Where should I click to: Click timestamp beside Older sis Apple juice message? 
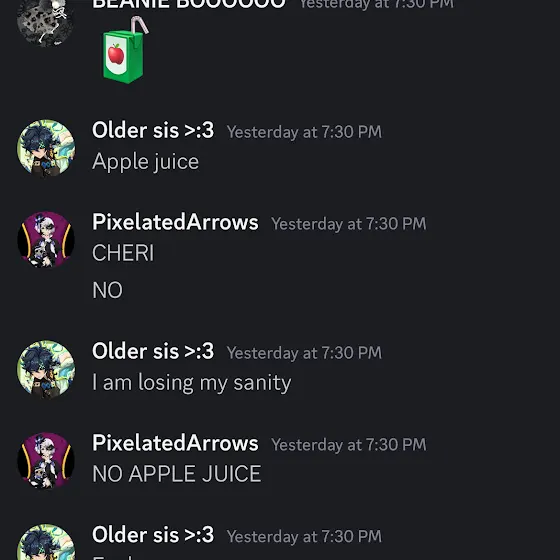[304, 132]
